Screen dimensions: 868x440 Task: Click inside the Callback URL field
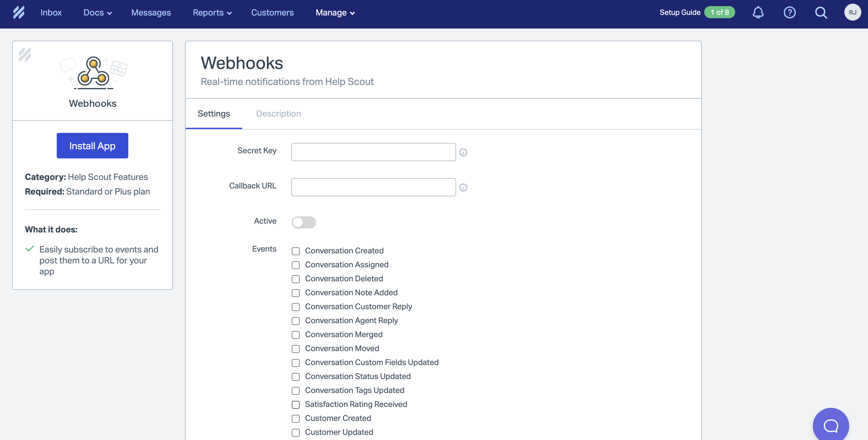373,187
